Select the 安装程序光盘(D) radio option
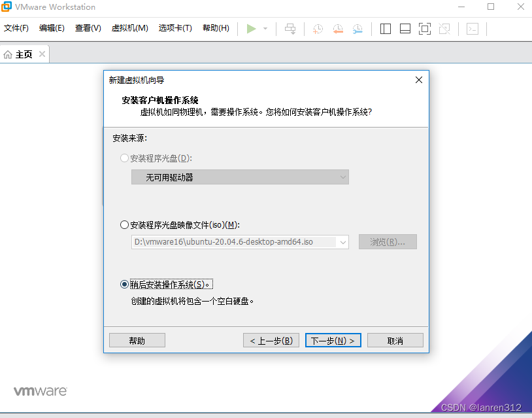Screen dimensions: 532x418 (x=125, y=158)
